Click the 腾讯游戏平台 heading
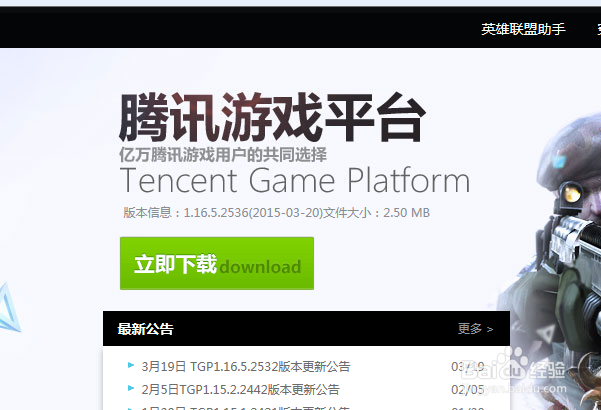Image resolution: width=601 pixels, height=410 pixels. (x=272, y=117)
